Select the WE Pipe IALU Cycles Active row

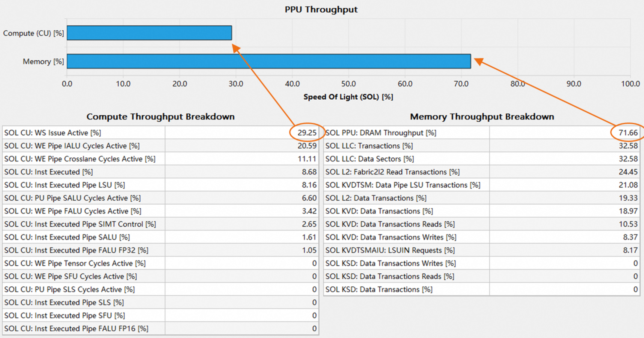(x=72, y=146)
